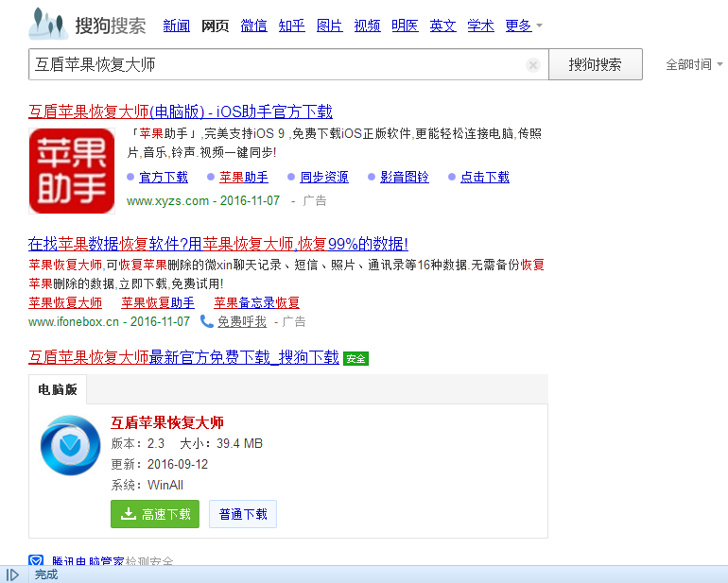Image resolution: width=728 pixels, height=583 pixels.
Task: Click the 苹果恢复助手 sublink
Action: pyautogui.click(x=158, y=302)
